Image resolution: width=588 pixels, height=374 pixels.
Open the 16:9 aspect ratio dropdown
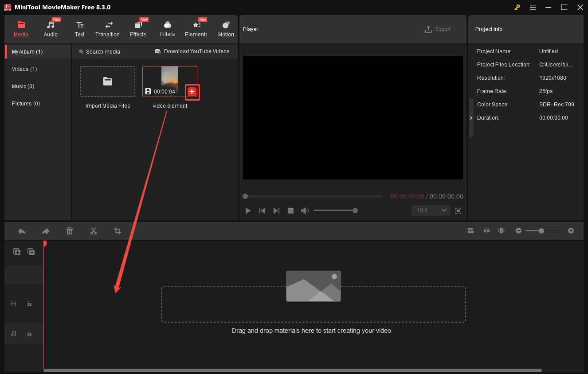tap(431, 210)
